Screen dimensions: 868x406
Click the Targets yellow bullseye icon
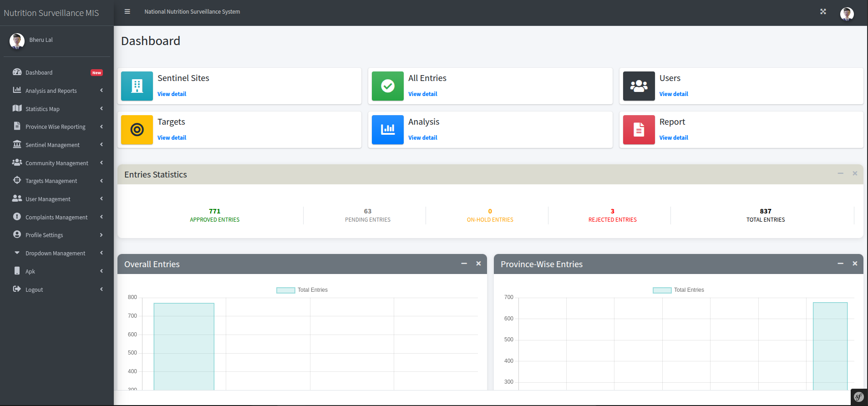pyautogui.click(x=137, y=130)
